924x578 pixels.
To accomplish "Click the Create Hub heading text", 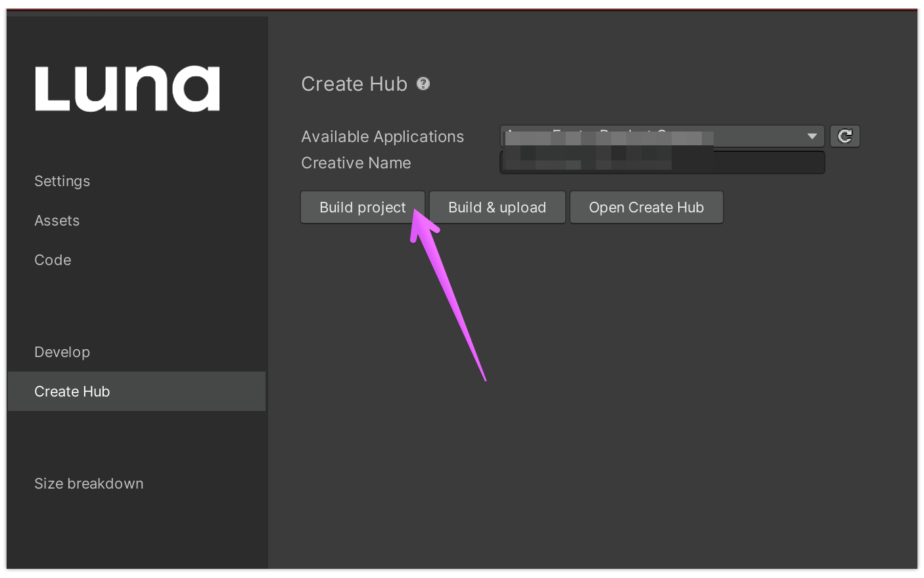I will (354, 84).
